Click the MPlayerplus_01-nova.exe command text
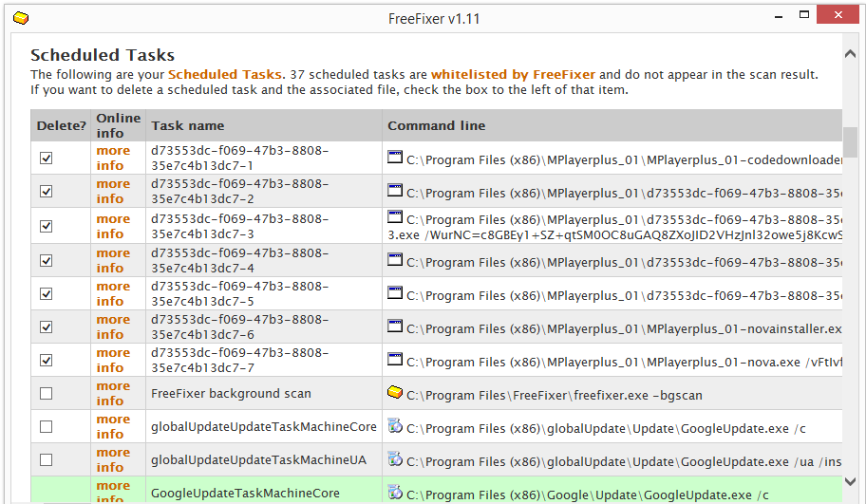The width and height of the screenshot is (866, 504). point(624,363)
